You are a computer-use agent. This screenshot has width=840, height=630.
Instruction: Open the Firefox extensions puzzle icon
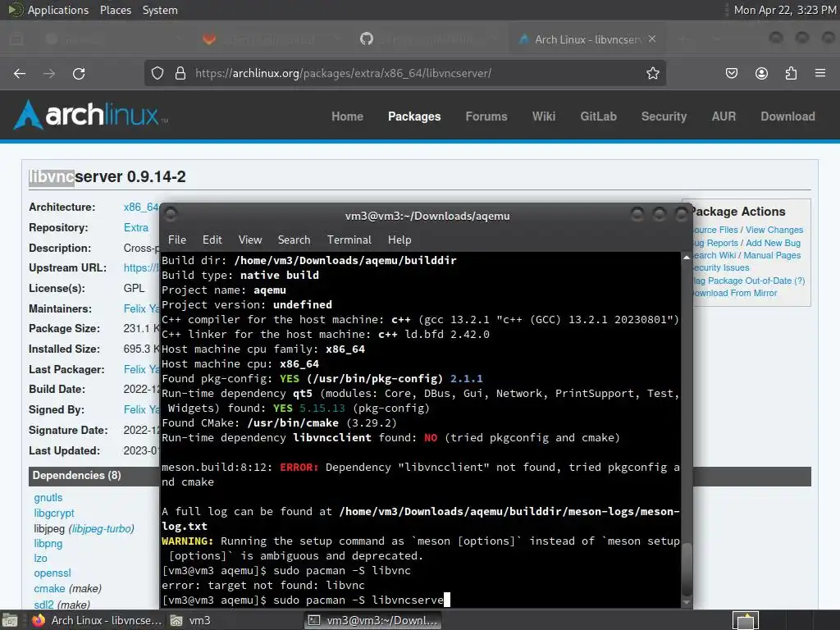791,73
